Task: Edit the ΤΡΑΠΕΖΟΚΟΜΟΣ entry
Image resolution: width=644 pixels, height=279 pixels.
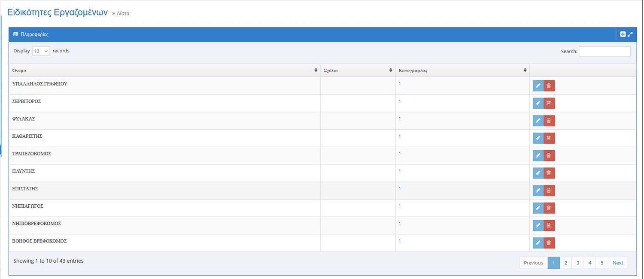Action: tap(538, 156)
